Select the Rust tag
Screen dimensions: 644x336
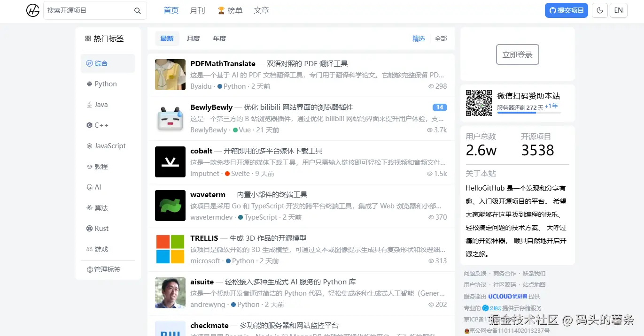(x=108, y=229)
